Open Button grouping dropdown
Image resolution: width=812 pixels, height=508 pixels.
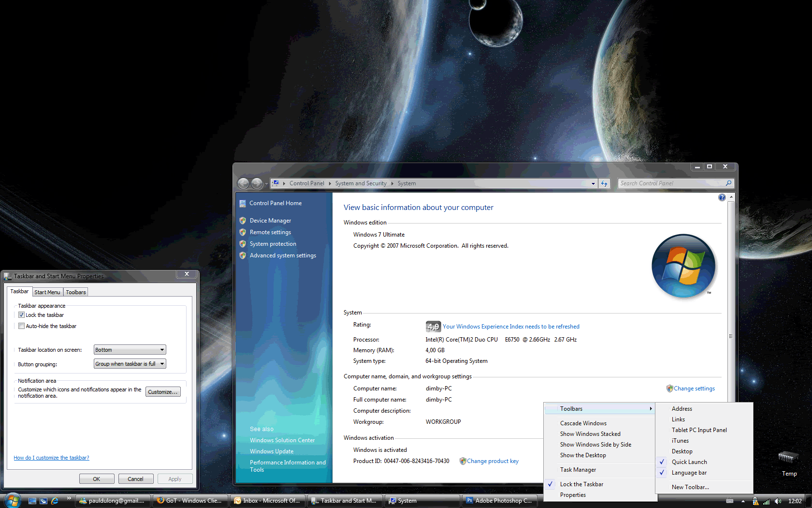point(130,364)
